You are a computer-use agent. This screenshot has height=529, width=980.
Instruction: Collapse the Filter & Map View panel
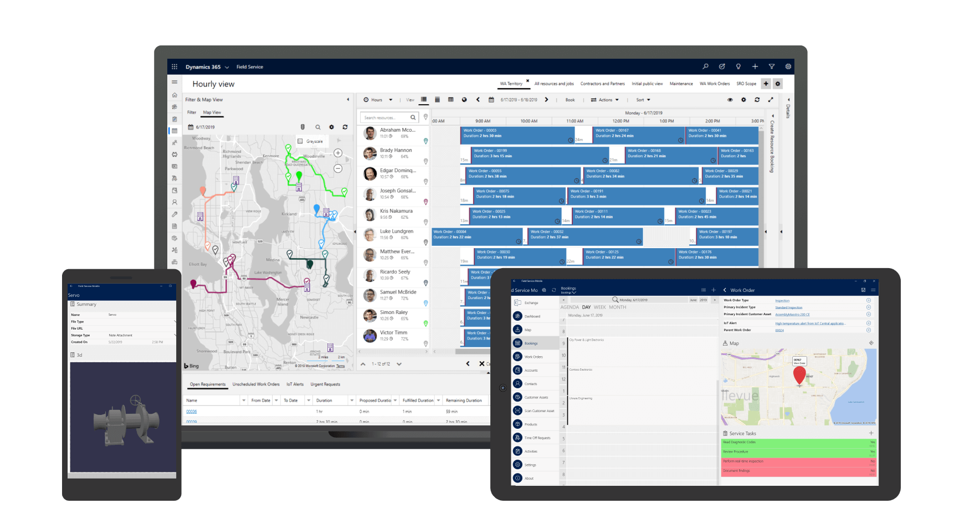tap(348, 100)
